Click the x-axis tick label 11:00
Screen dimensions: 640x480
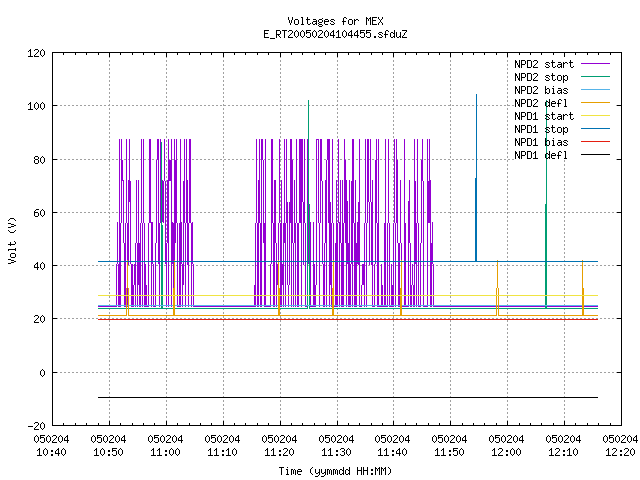(165, 452)
